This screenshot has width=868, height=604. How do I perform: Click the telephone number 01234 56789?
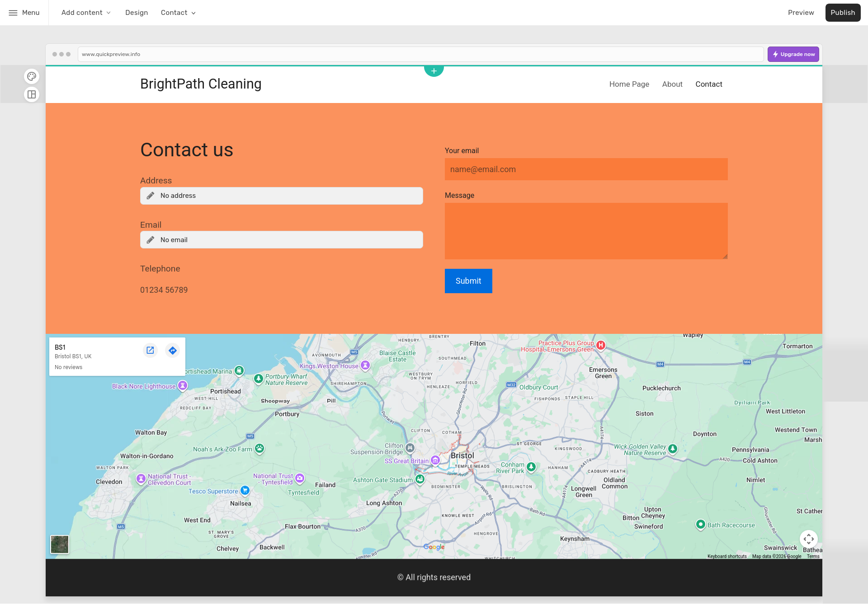[x=164, y=290]
